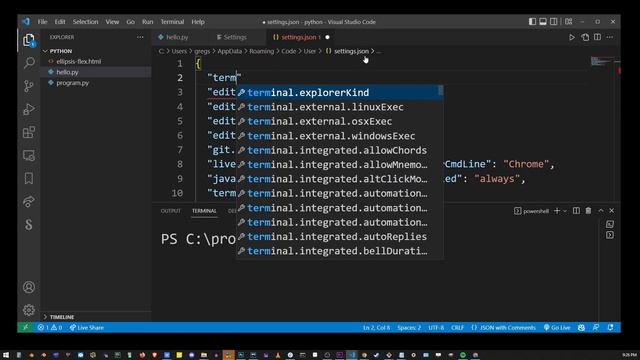This screenshot has height=360, width=640.
Task: Switch to OUTPUT panel tab
Action: click(171, 211)
